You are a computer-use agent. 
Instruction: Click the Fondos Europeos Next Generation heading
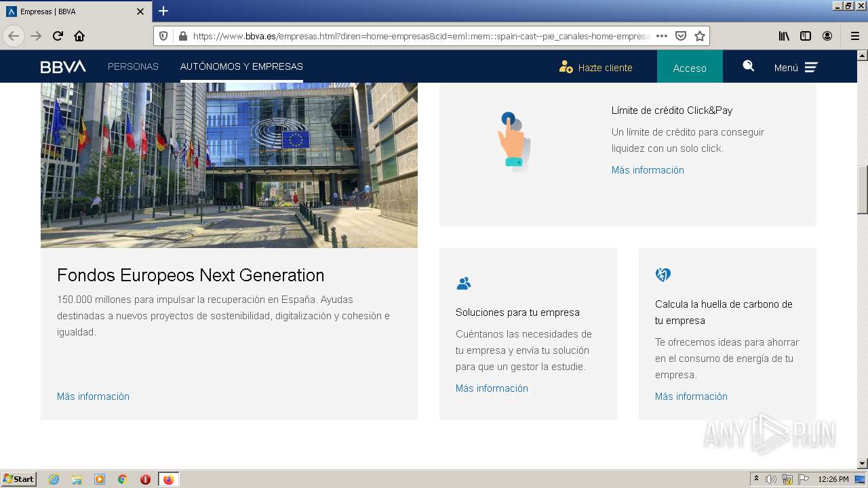click(x=191, y=275)
